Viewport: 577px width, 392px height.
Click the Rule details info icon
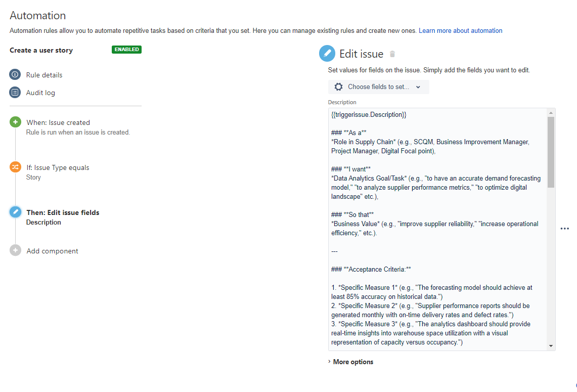(15, 74)
